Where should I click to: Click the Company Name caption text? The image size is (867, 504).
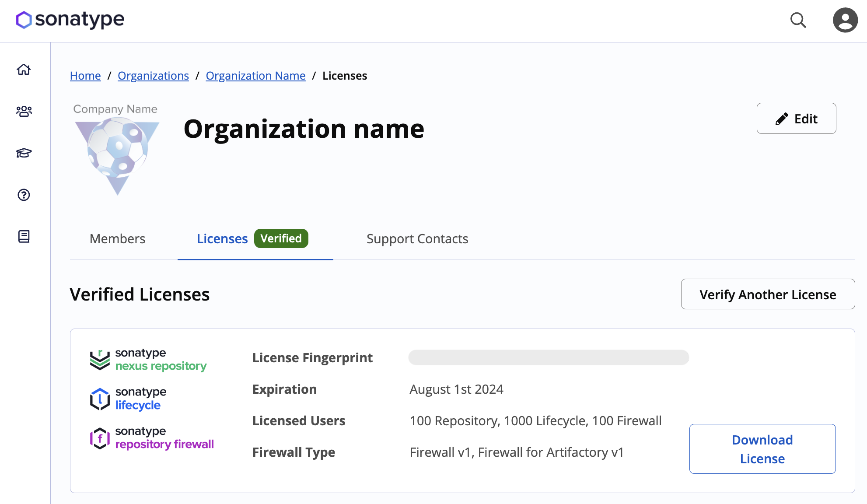pyautogui.click(x=115, y=109)
